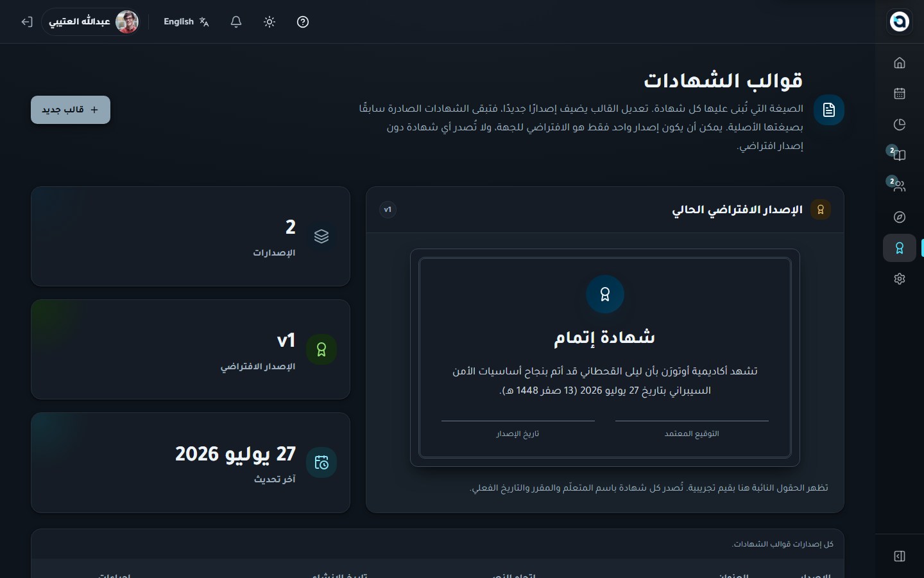Go to the Home icon in the sidebar

pyautogui.click(x=900, y=62)
